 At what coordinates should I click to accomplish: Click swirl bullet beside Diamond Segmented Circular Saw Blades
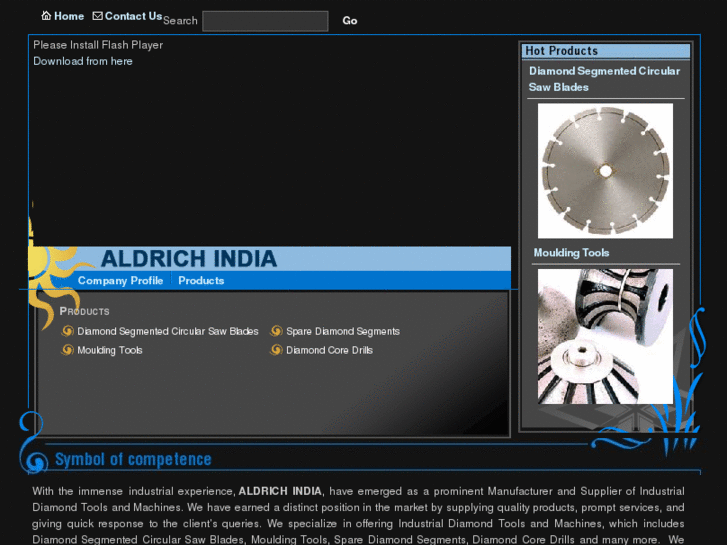click(x=68, y=331)
